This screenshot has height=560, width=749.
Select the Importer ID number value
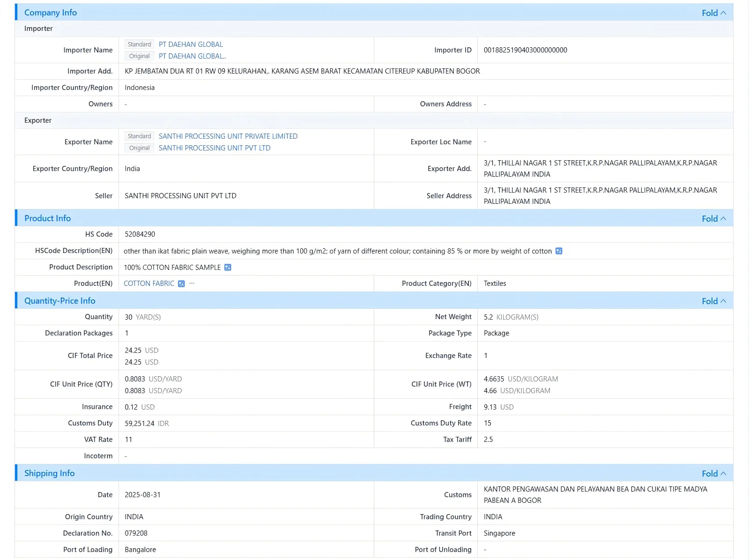[x=526, y=50]
